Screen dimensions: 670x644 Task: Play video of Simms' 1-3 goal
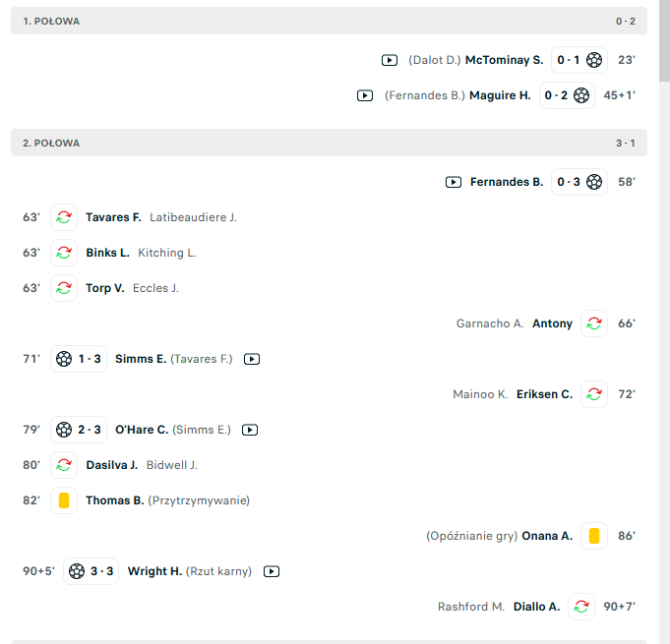[x=252, y=359]
